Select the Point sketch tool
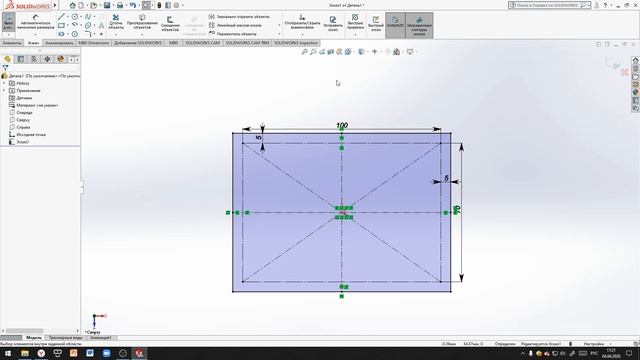Screen dimensions: 640x360 (101, 34)
